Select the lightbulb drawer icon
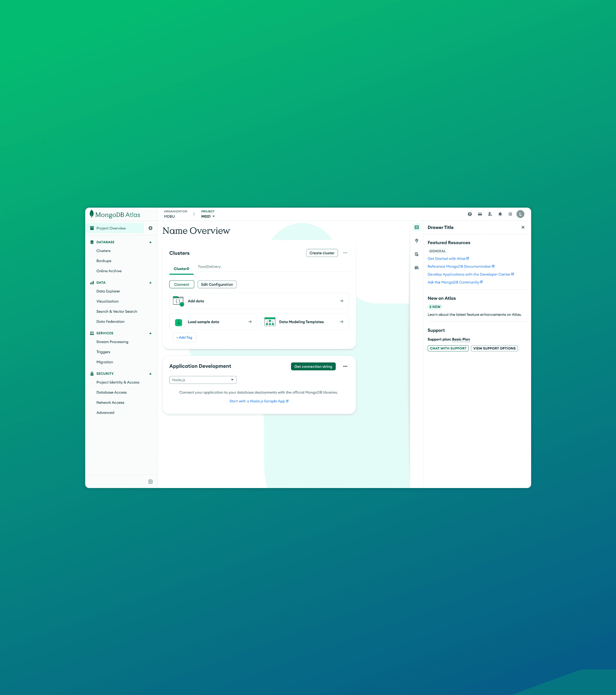 point(417,241)
